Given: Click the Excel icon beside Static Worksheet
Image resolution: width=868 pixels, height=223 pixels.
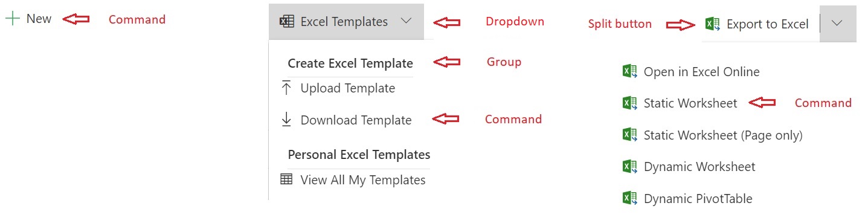Looking at the screenshot, I should 629,103.
